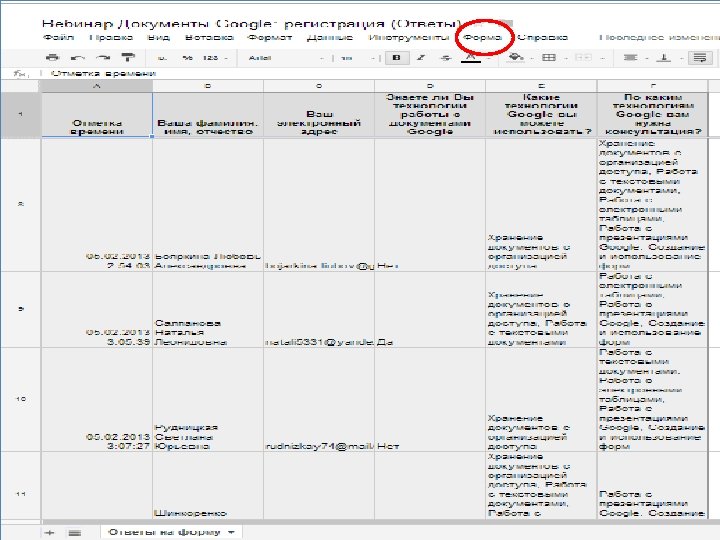Click the Последнее изменение link
The width and height of the screenshot is (720, 540).
point(659,37)
